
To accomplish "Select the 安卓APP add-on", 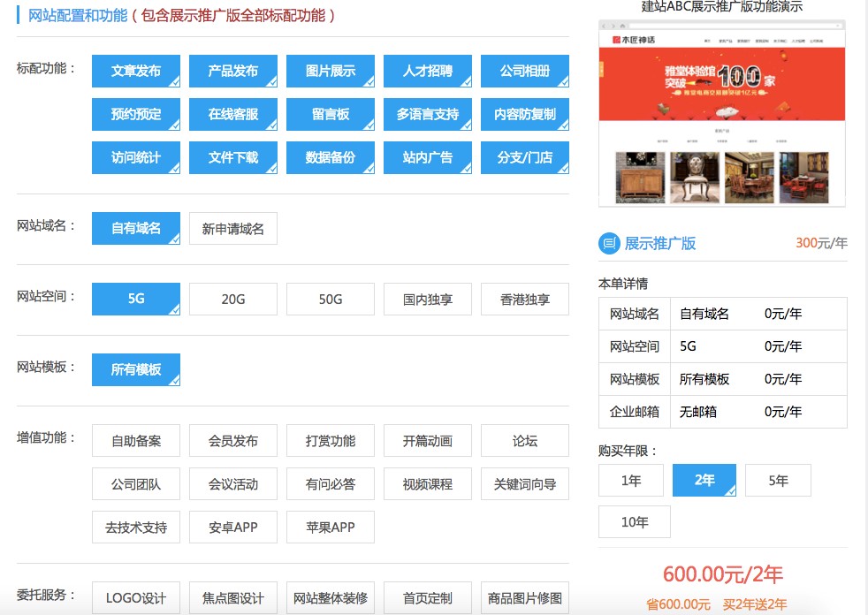I will 232,527.
